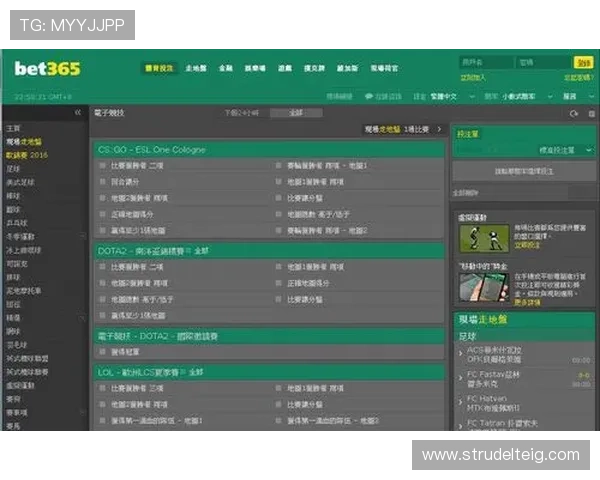The image size is (600, 480).
Task: Expand the 現場走地盤 1場比賽 arrow
Action: (x=439, y=129)
